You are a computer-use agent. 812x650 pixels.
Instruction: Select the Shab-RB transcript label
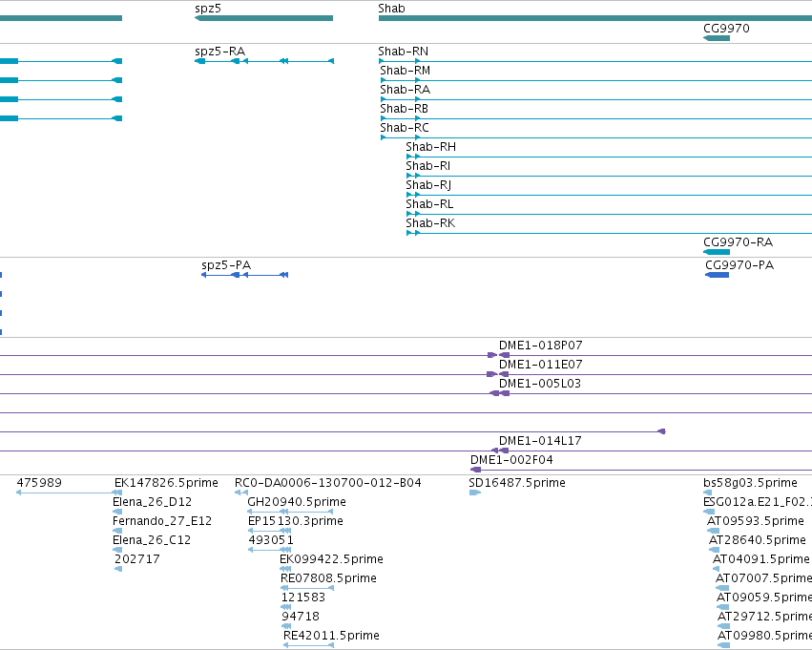click(x=404, y=109)
